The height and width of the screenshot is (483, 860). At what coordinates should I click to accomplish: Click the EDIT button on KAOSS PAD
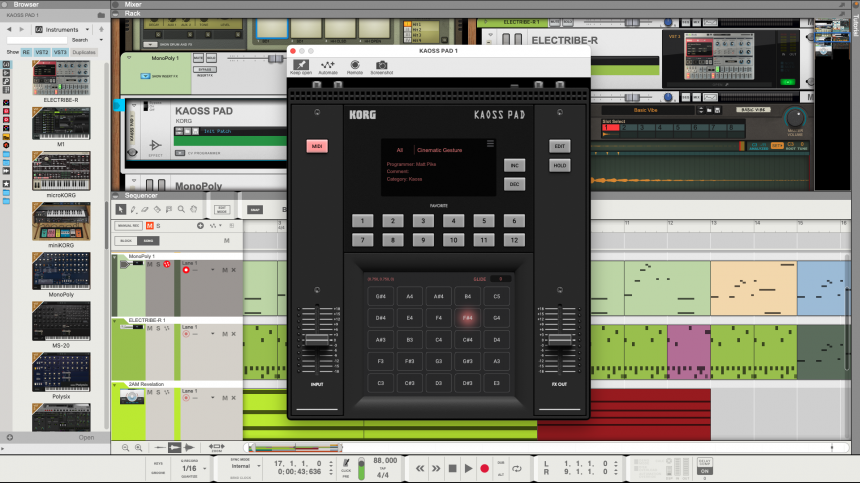(x=559, y=146)
